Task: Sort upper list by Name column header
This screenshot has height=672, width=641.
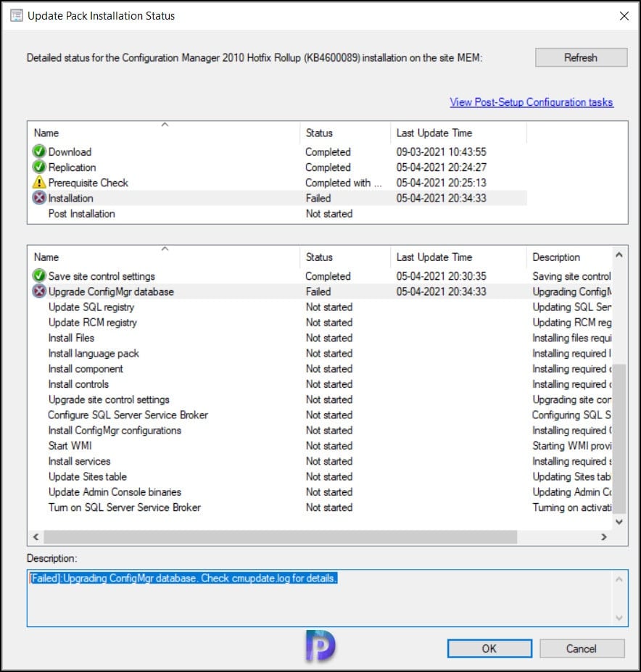Action: (164, 133)
